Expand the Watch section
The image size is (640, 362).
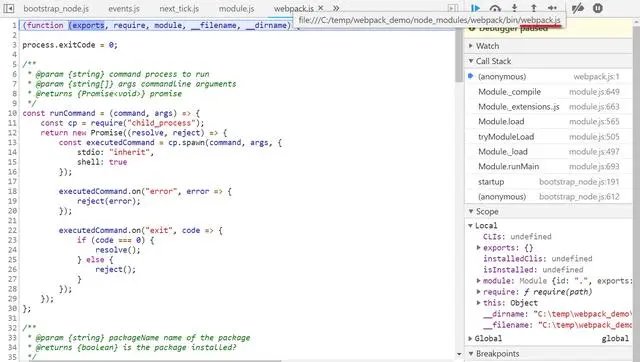(549, 46)
